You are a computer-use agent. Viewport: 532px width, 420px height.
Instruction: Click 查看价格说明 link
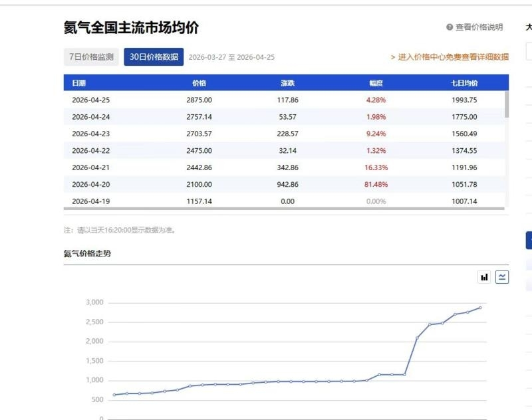coord(479,27)
